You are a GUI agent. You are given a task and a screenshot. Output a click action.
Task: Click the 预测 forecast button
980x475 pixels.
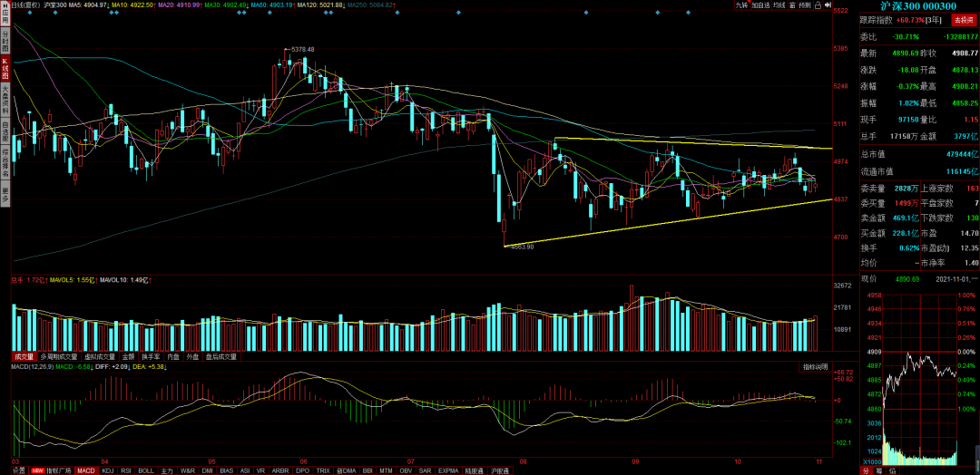point(805,5)
